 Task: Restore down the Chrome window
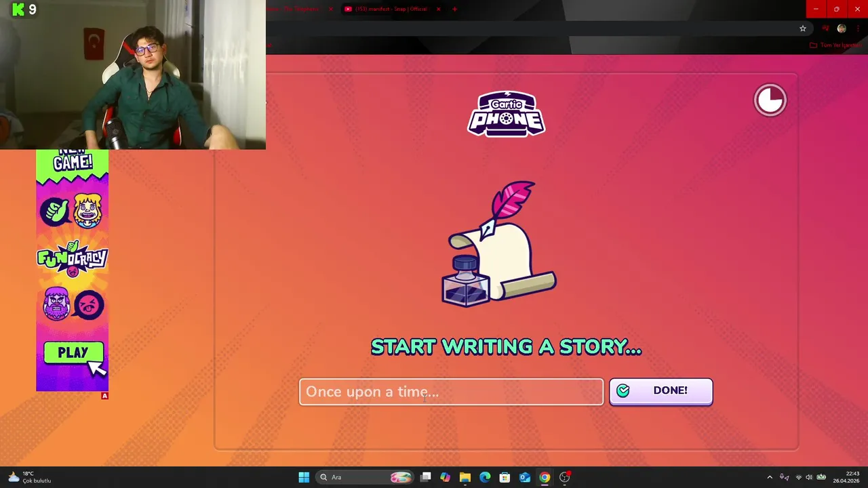tap(837, 9)
